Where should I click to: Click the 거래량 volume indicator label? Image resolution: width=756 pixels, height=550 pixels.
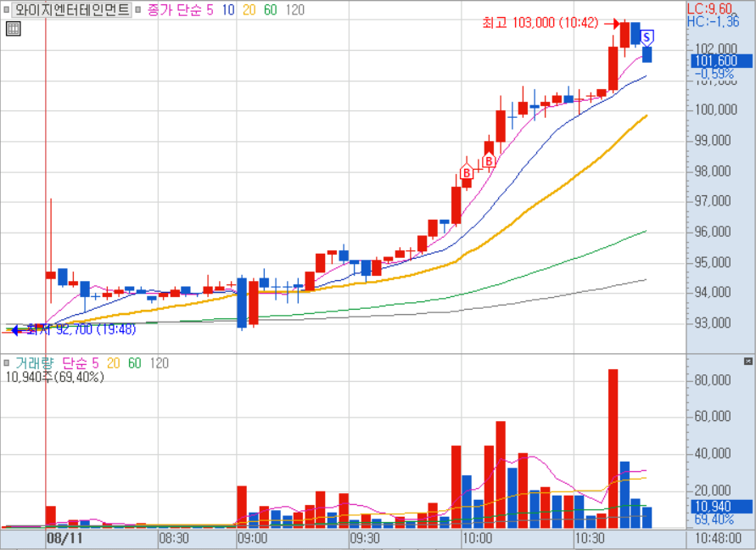tap(34, 363)
